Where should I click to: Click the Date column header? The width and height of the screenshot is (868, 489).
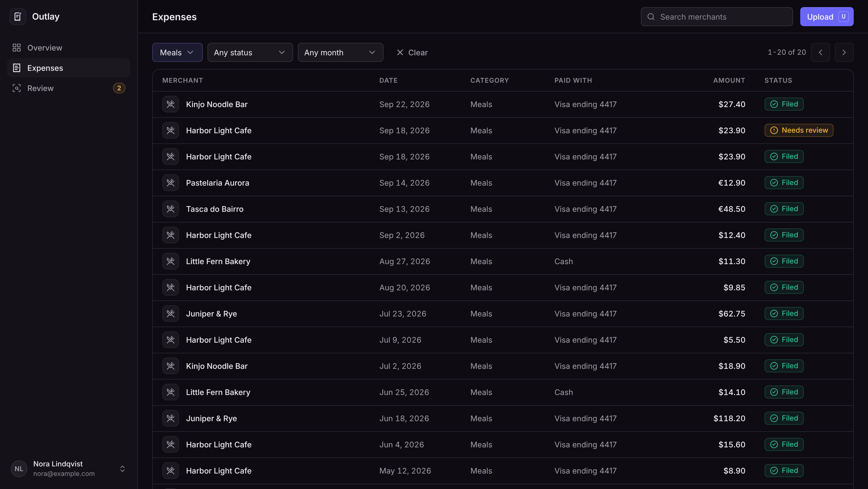point(388,80)
